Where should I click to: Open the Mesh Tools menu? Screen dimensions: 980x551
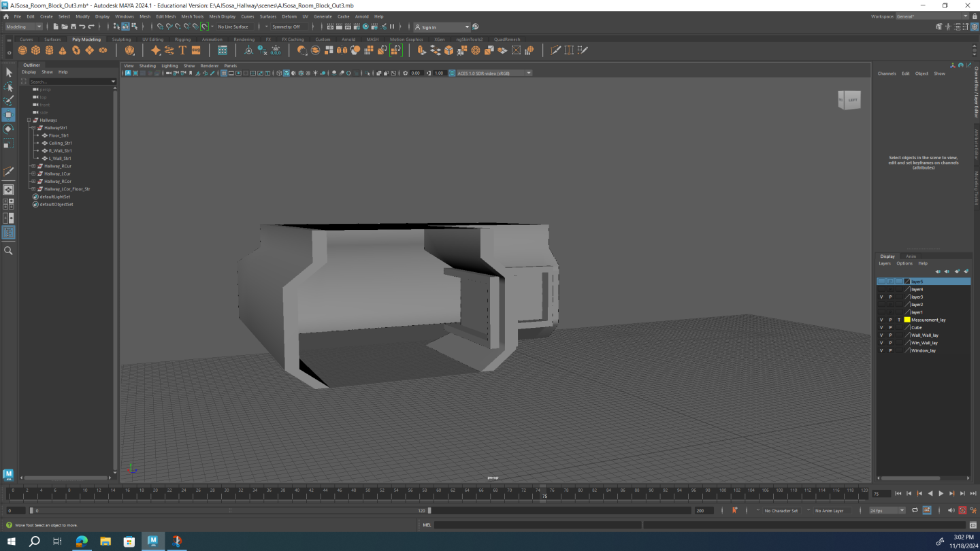192,16
